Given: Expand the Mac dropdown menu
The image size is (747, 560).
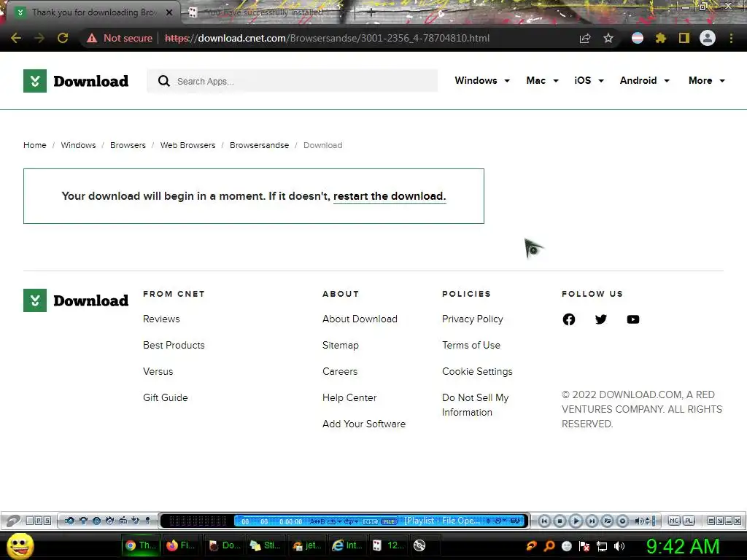Looking at the screenshot, I should coord(542,80).
